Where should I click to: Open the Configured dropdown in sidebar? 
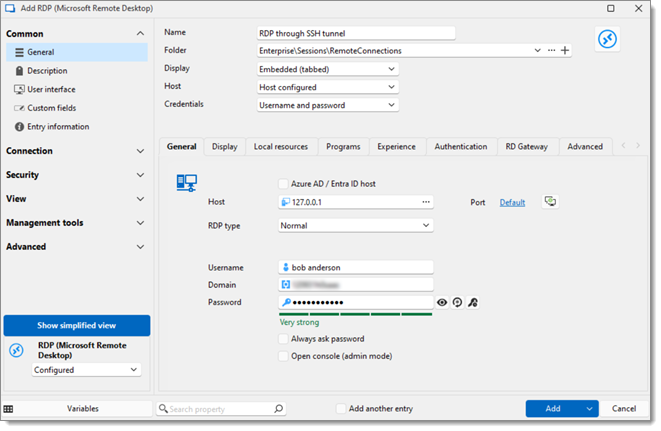click(x=86, y=370)
